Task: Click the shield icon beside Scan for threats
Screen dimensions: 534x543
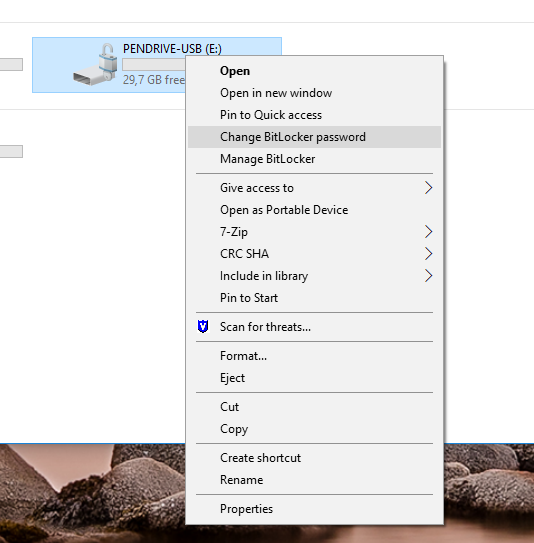Action: click(x=203, y=327)
